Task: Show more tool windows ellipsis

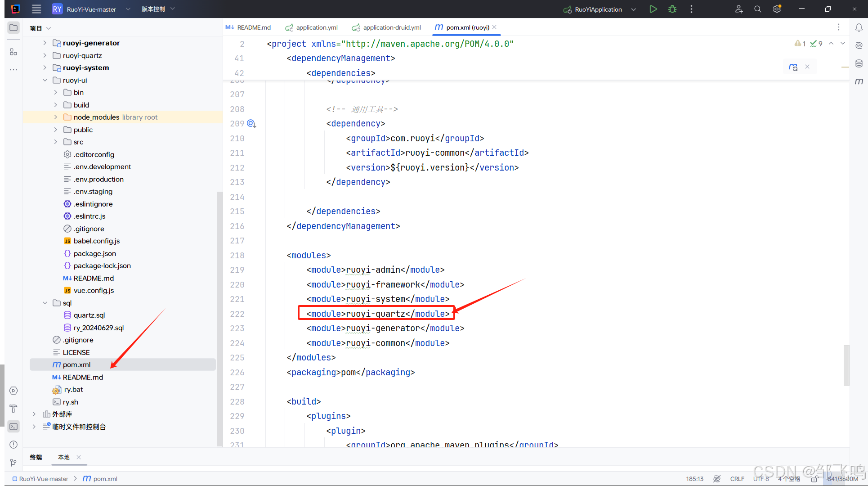Action: 13,70
